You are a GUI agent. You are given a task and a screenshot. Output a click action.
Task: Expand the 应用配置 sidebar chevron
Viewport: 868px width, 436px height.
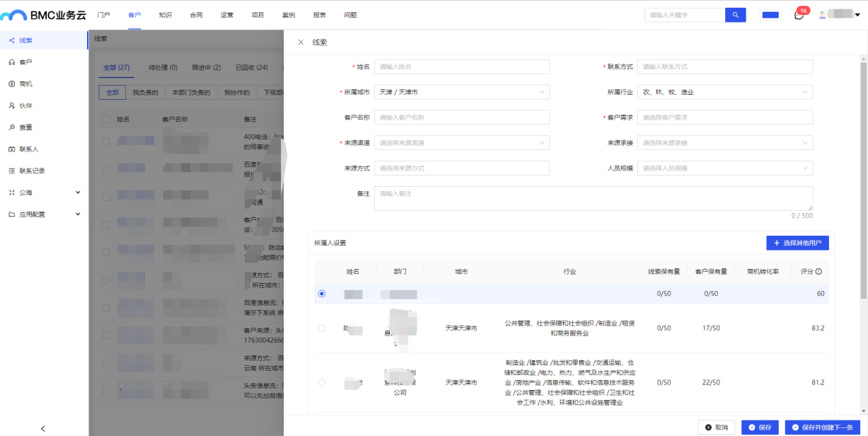point(78,214)
